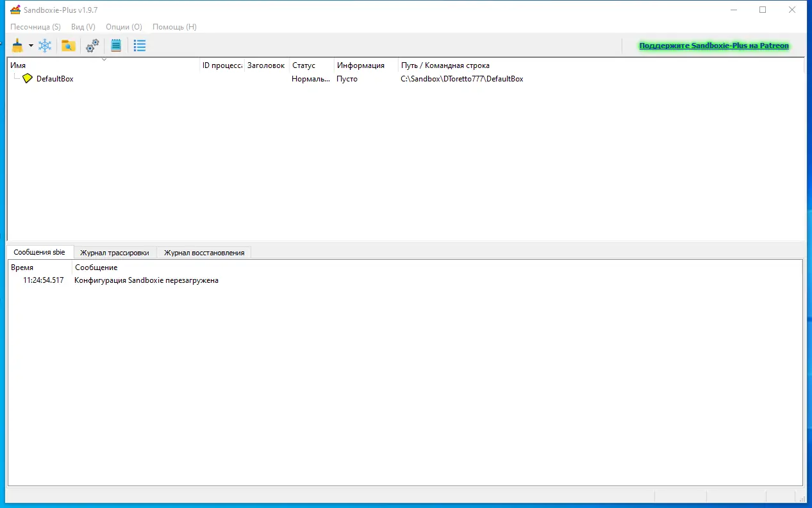Click the yellow DefaultBox sandbox icon
The width and height of the screenshot is (812, 508).
click(27, 78)
